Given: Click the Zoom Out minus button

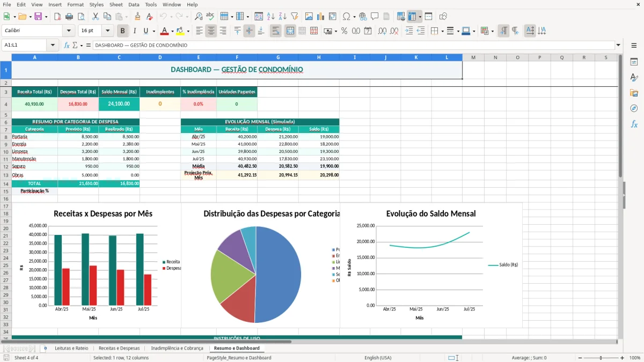Looking at the screenshot, I should click(x=579, y=358).
